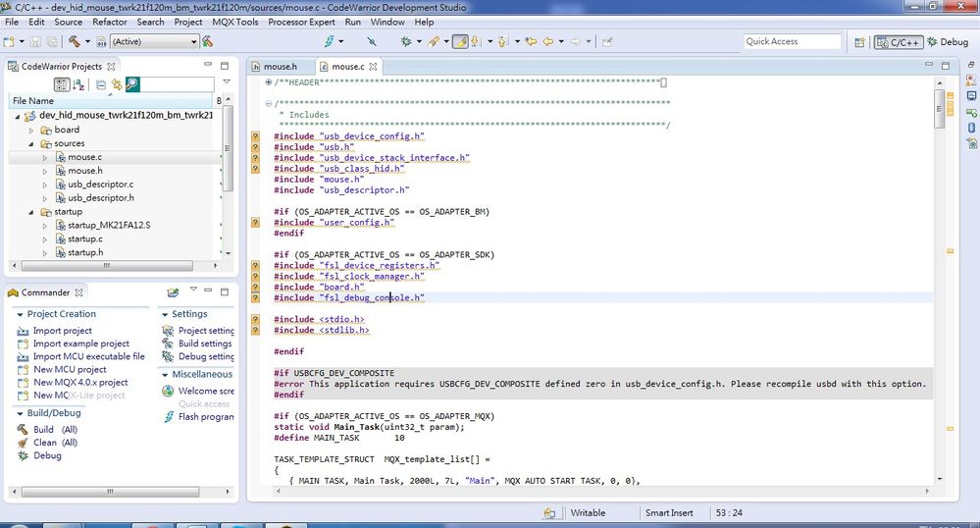Switch to the mouse.h editor tab
Viewport: 980px width, 528px height.
[x=280, y=67]
